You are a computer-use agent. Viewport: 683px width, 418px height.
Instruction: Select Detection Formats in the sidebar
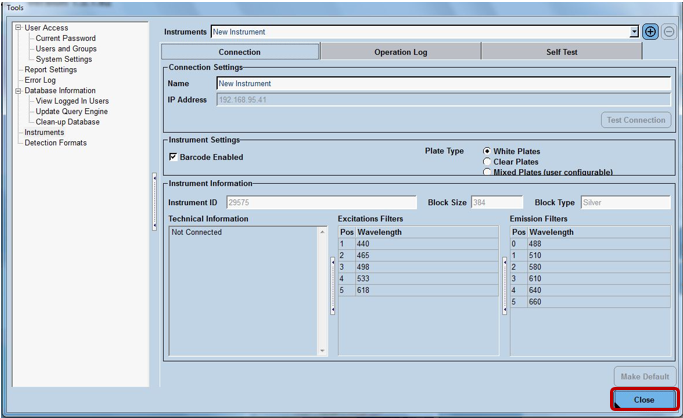tap(55, 143)
